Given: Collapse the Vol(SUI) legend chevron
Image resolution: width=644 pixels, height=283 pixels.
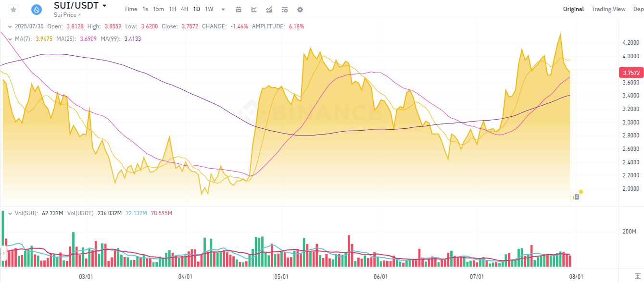Looking at the screenshot, I should click(10, 213).
